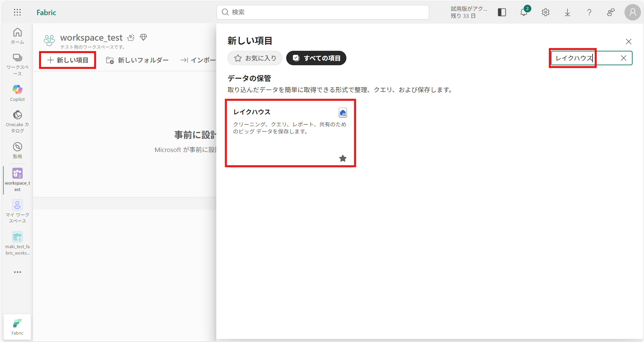
Task: Open the app launcher grid icon
Action: pos(17,12)
